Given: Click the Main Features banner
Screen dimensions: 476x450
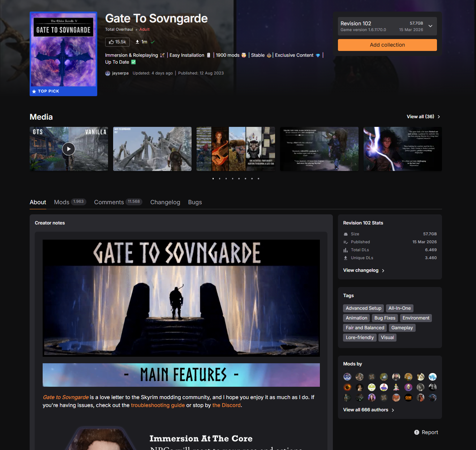Looking at the screenshot, I should (181, 375).
